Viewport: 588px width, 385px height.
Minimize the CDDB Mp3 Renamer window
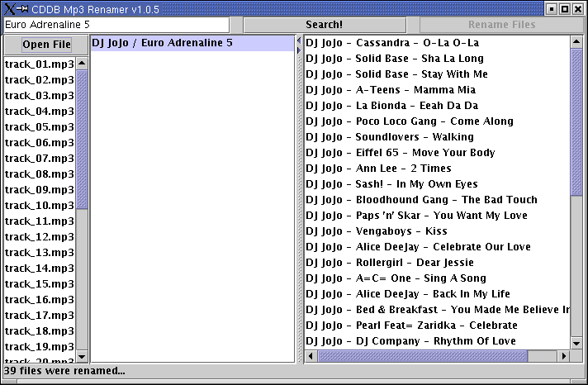[x=552, y=9]
